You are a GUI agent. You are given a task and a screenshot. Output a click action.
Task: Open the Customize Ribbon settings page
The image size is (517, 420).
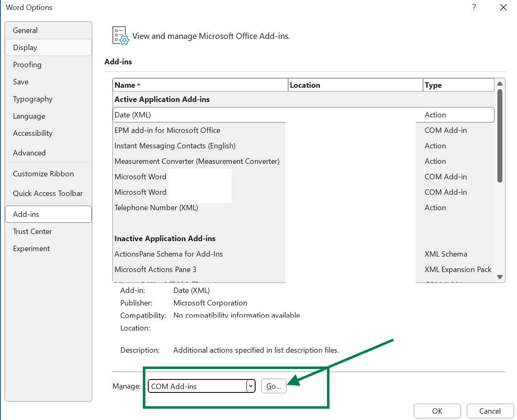point(43,173)
